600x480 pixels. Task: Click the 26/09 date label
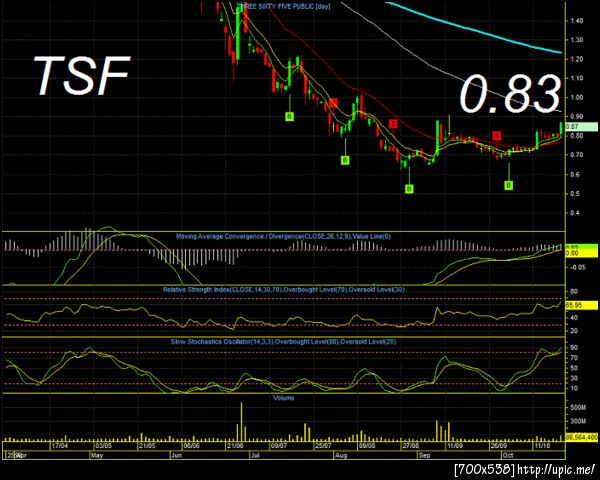499,446
